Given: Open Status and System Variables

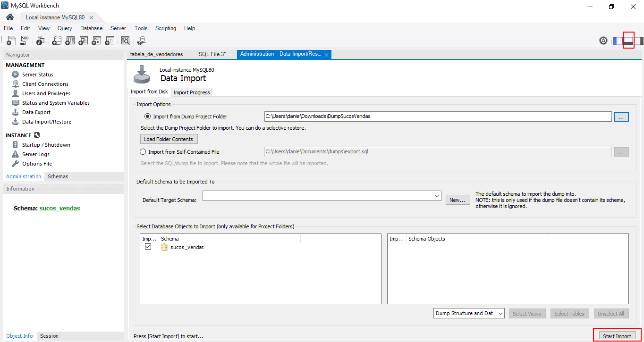Looking at the screenshot, I should (x=56, y=103).
